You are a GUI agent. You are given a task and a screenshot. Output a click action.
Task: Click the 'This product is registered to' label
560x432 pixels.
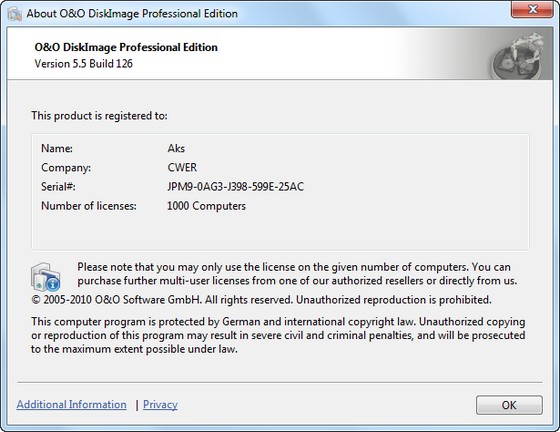point(99,116)
